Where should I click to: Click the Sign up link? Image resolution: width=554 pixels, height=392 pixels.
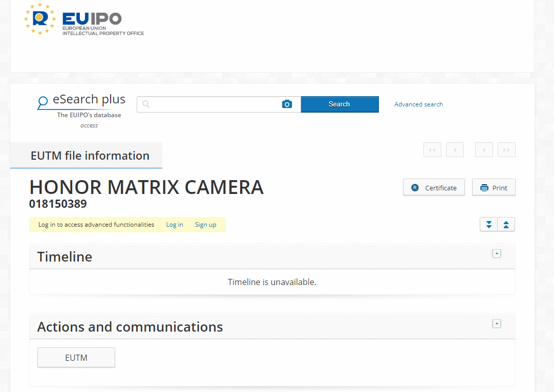(x=206, y=225)
